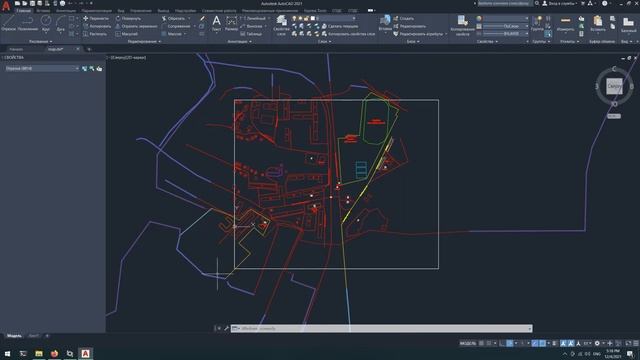The image size is (640, 360).
Task: Open the Аннотации ribbon tab
Action: 66,11
